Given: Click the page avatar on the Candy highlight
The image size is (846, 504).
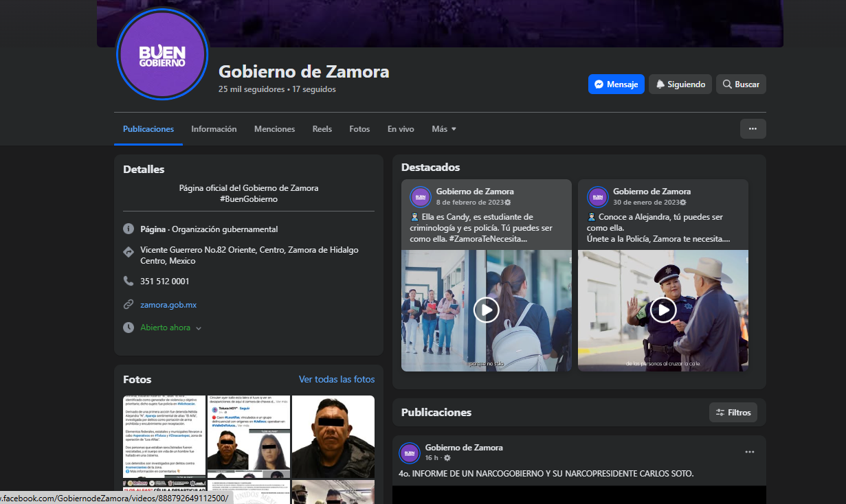Looking at the screenshot, I should [421, 197].
